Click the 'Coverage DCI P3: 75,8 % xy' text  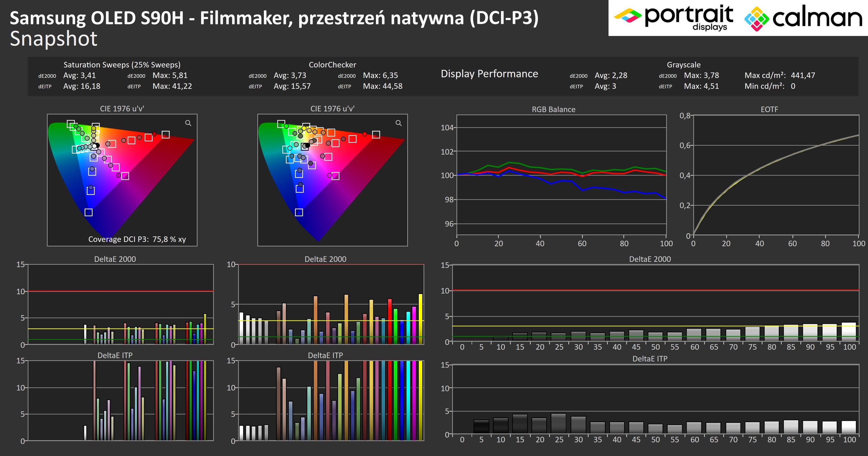pos(137,239)
